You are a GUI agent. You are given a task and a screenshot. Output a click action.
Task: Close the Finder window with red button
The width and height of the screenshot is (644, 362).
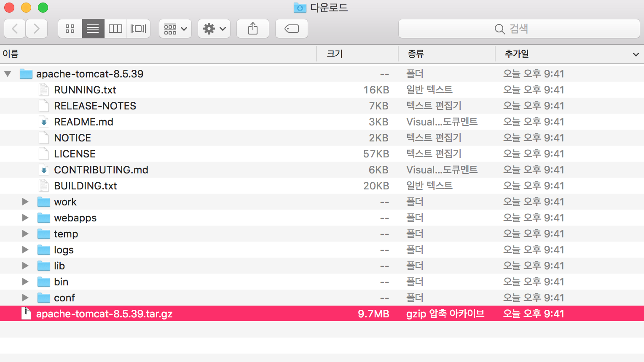pyautogui.click(x=9, y=8)
